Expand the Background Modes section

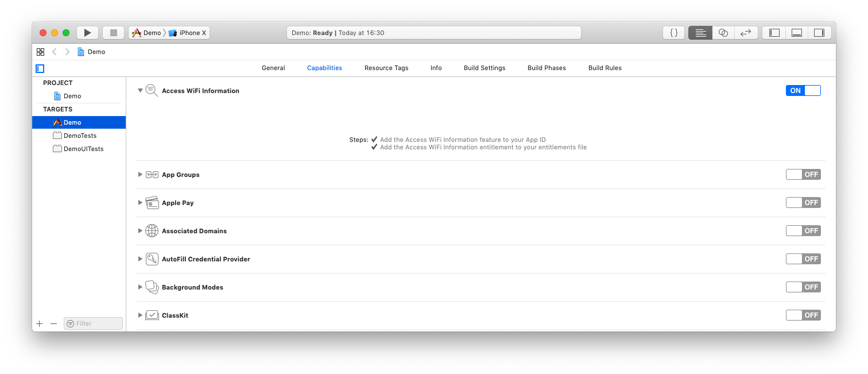click(x=140, y=287)
